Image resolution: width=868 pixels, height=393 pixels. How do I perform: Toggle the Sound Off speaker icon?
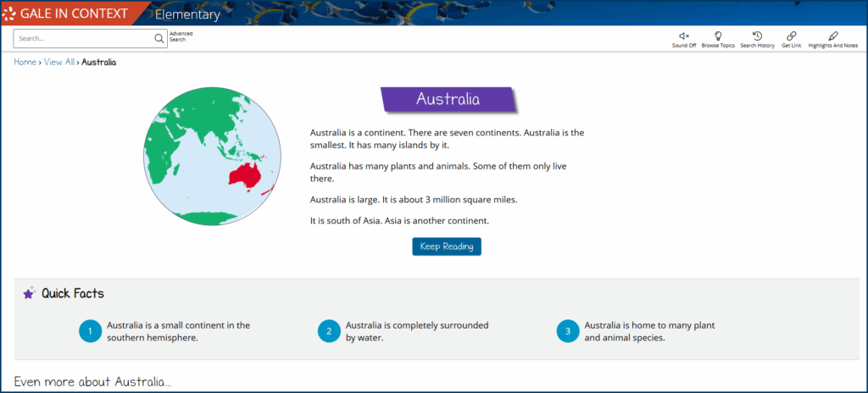coord(684,36)
